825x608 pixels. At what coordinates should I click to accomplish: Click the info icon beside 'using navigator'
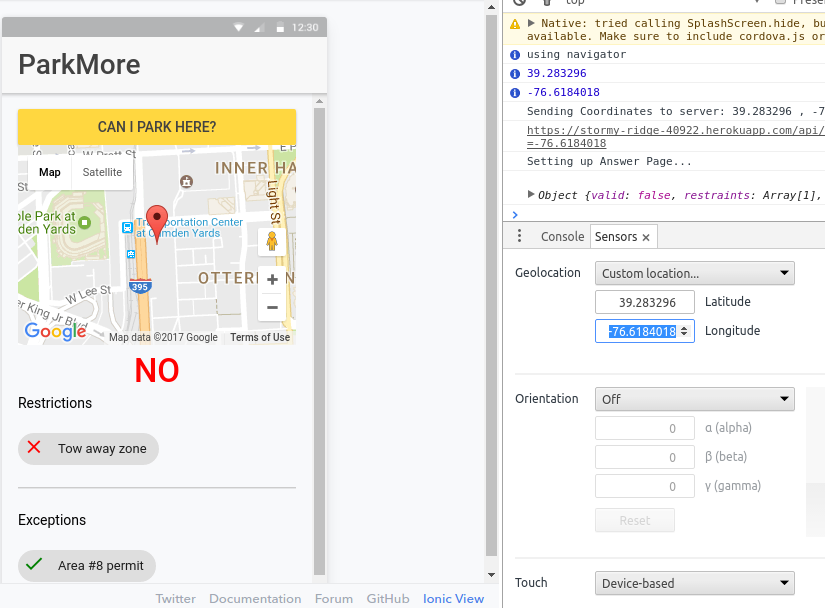(515, 55)
